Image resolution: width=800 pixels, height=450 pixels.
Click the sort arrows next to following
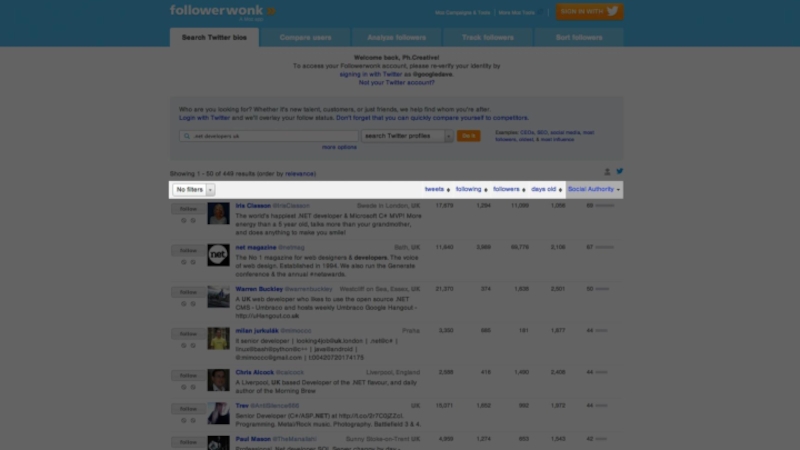point(485,190)
